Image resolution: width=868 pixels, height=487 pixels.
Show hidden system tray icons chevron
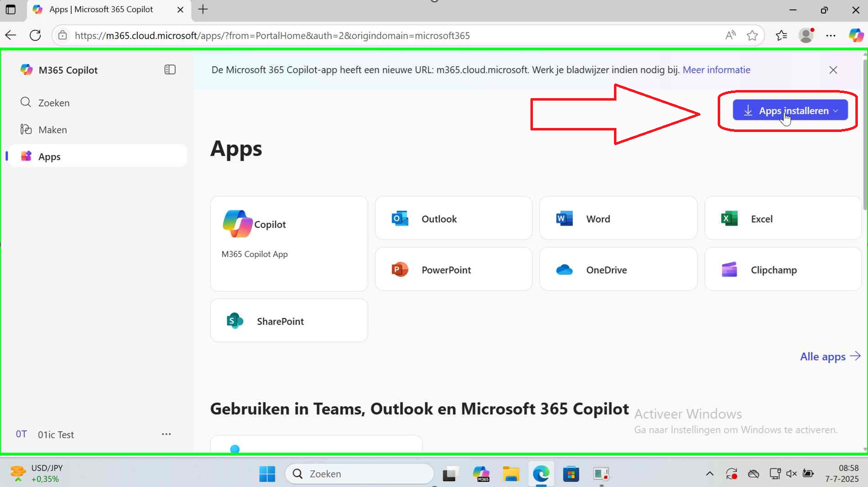click(710, 474)
